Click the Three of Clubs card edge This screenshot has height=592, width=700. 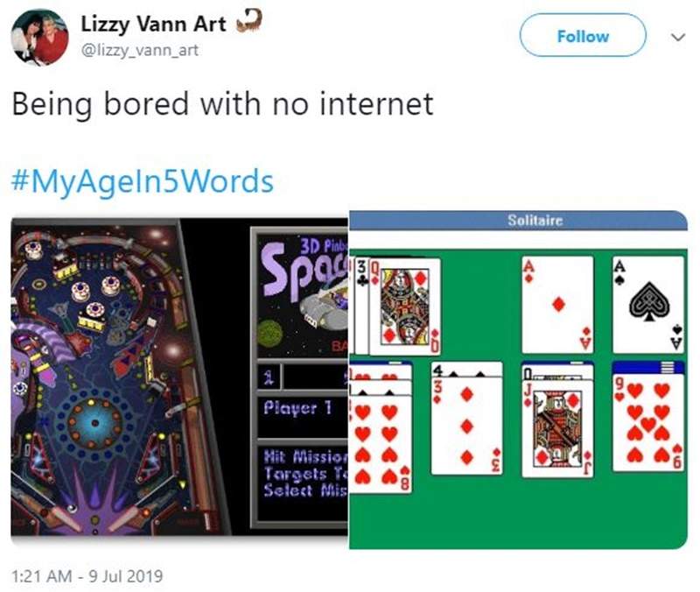coord(362,306)
